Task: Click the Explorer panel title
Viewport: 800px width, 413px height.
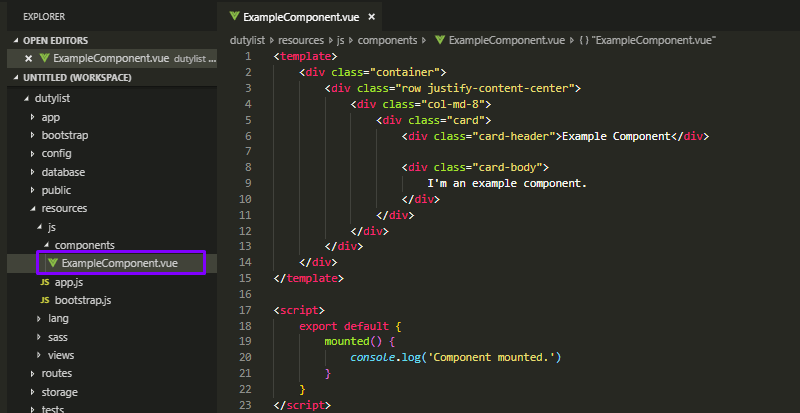Action: [44, 17]
